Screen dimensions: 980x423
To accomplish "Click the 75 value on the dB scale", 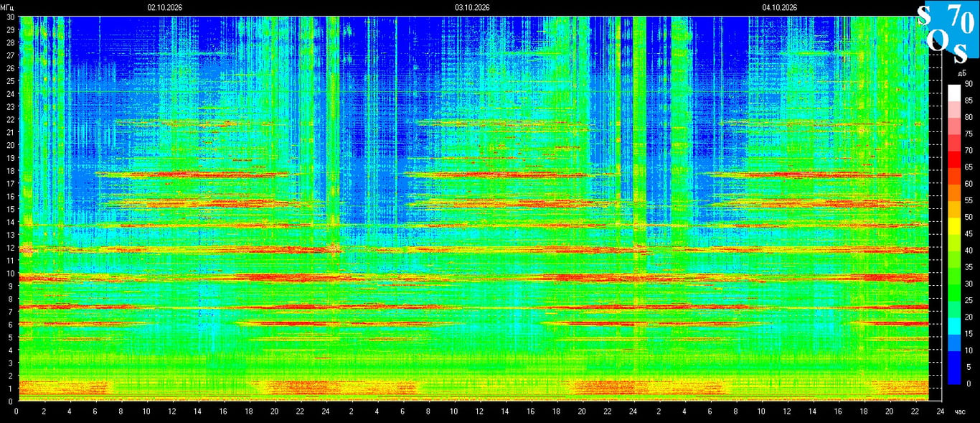I will click(x=968, y=134).
